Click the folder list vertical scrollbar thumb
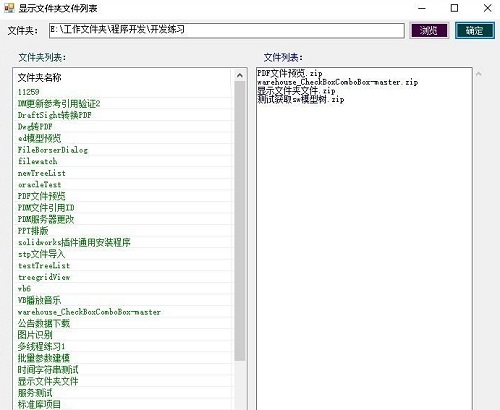 (239, 221)
